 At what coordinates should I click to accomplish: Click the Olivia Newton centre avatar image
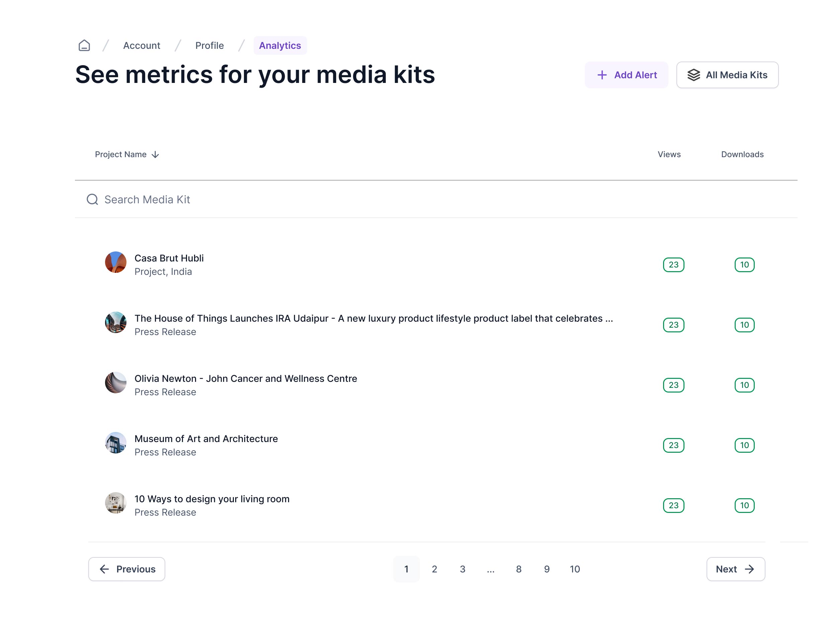(115, 383)
